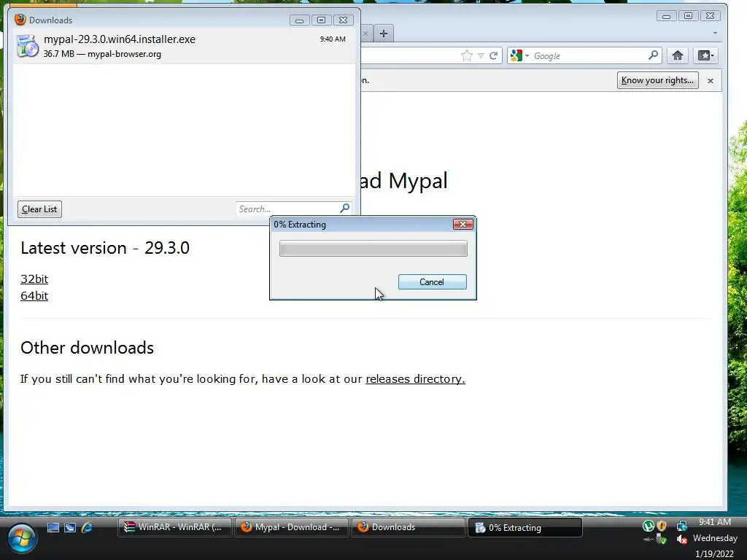Image resolution: width=747 pixels, height=560 pixels.
Task: Click the installer file icon in Downloads
Action: point(27,46)
